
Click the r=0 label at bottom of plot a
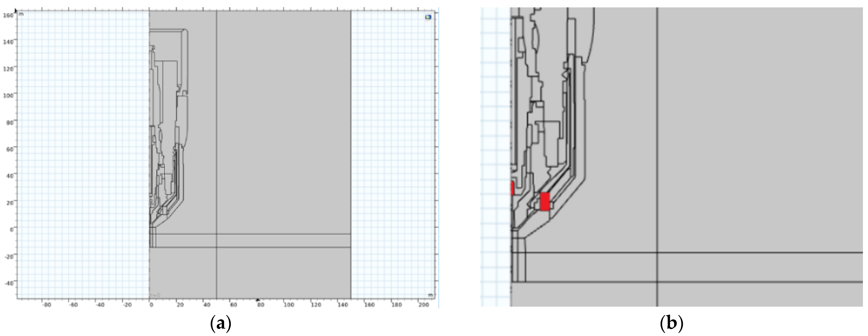pyautogui.click(x=155, y=295)
